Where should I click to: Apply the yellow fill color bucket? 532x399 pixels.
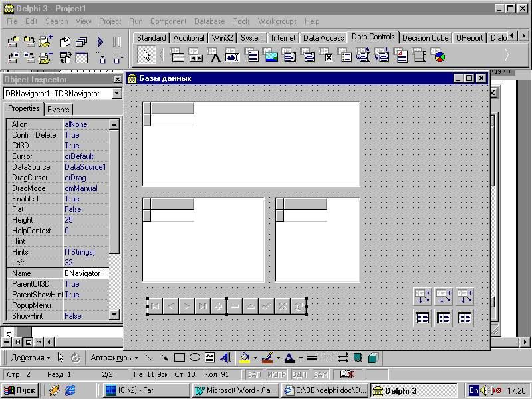click(245, 358)
